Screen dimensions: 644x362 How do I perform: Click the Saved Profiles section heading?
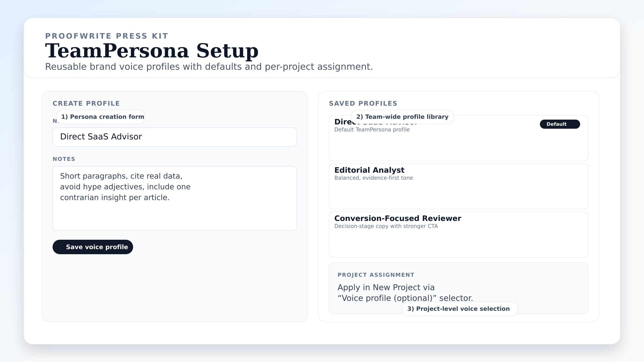(x=363, y=104)
